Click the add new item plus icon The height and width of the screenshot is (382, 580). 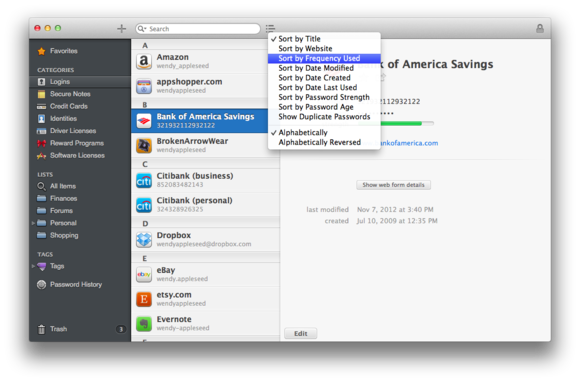121,28
